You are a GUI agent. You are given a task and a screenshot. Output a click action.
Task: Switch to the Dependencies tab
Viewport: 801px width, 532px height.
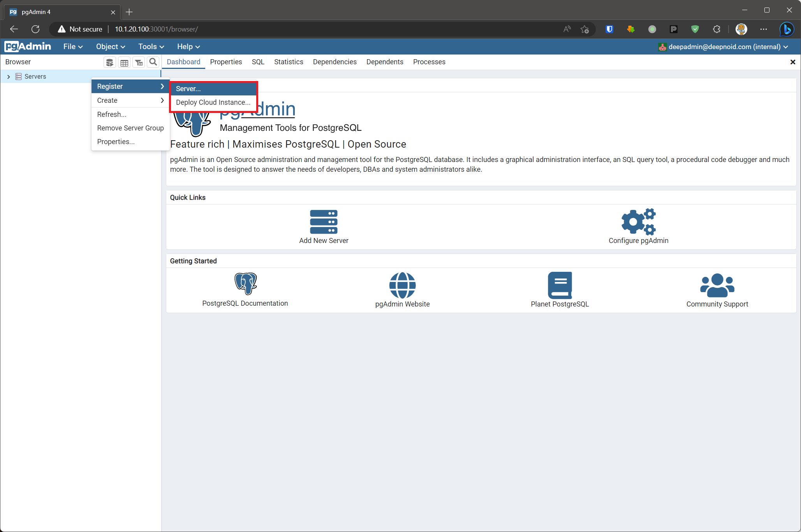coord(335,62)
